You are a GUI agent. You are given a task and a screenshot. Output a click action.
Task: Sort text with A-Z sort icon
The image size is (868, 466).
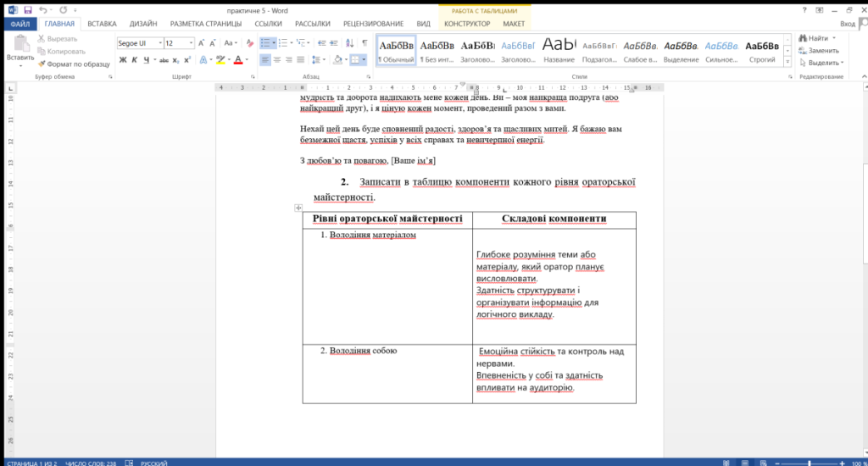click(x=349, y=43)
